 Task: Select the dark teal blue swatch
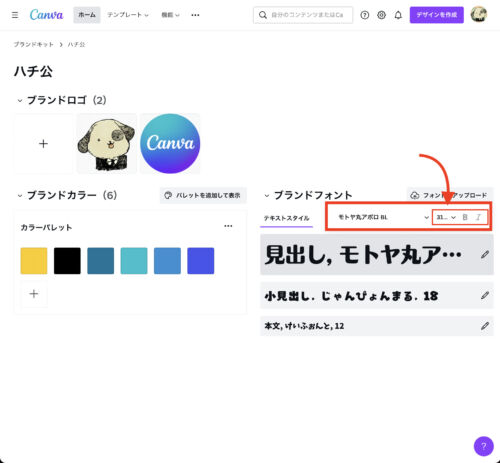point(100,261)
